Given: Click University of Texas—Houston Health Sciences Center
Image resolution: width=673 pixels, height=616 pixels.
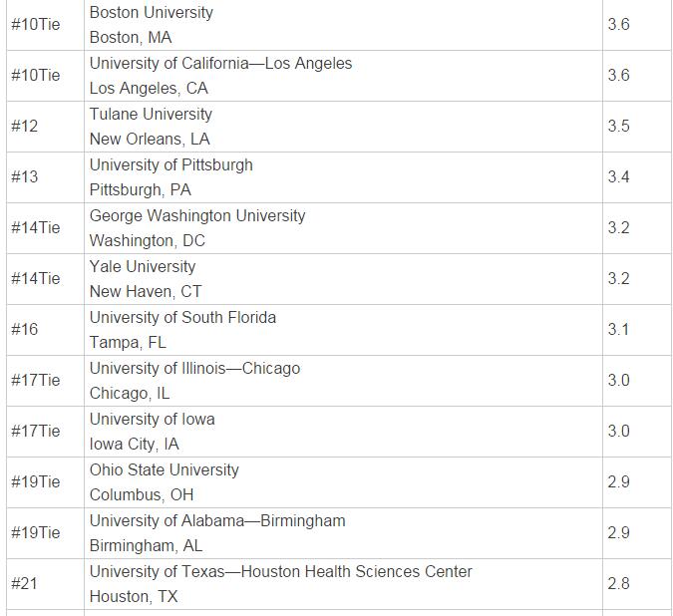Looking at the screenshot, I should (x=280, y=572).
